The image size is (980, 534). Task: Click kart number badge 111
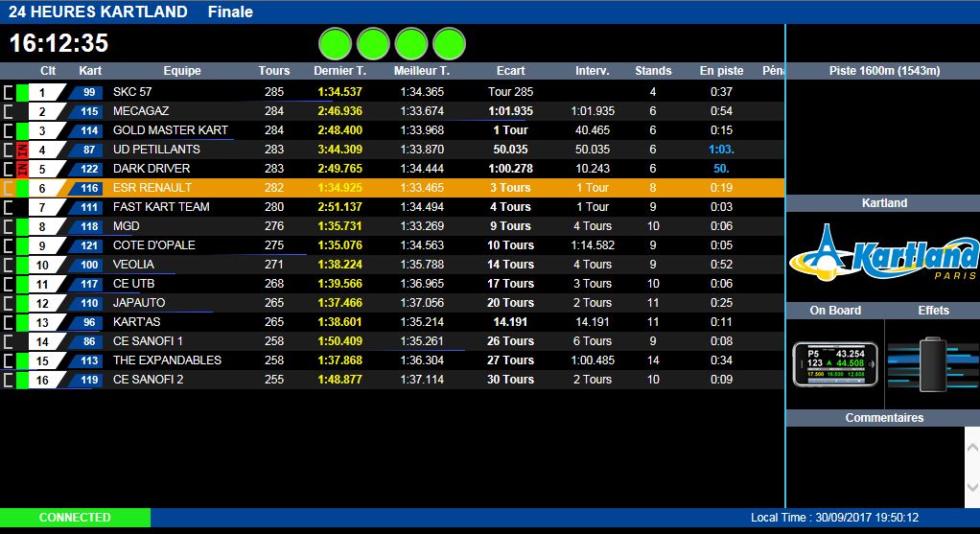(x=86, y=207)
